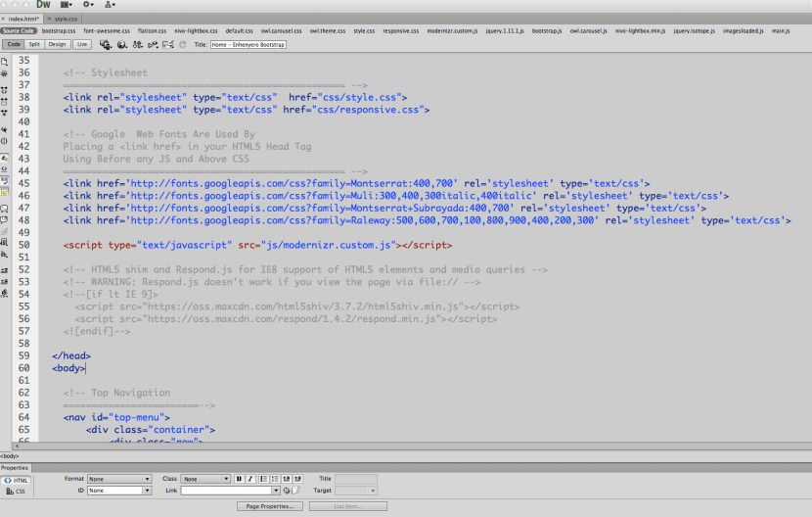Click the remove comment icon
This screenshot has width=812, height=517.
pyautogui.click(x=4, y=220)
